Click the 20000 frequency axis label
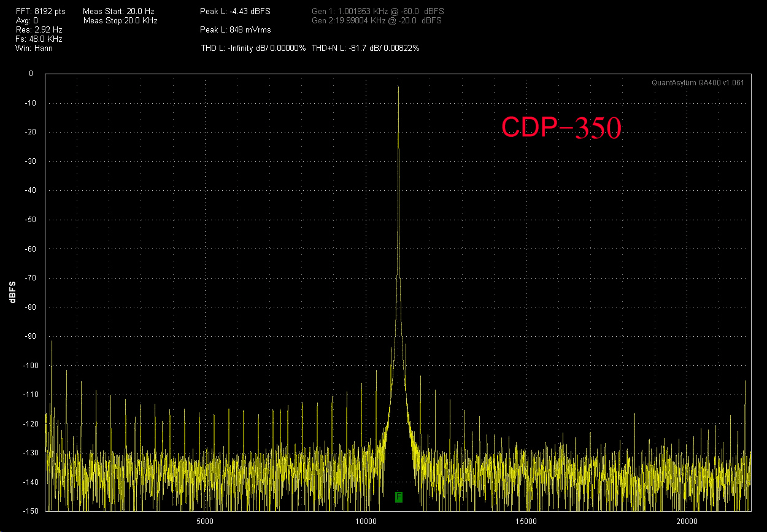767x532 pixels. point(687,522)
